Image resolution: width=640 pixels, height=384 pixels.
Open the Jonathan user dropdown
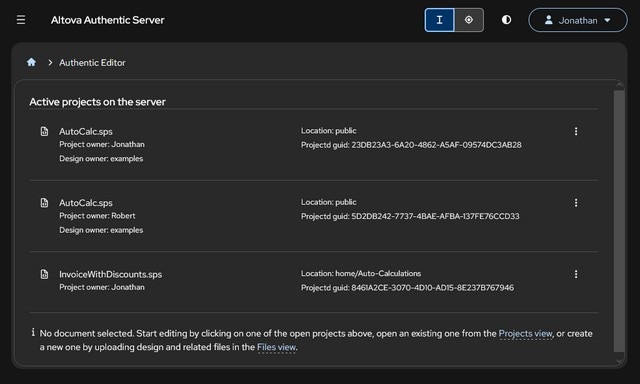[578, 20]
